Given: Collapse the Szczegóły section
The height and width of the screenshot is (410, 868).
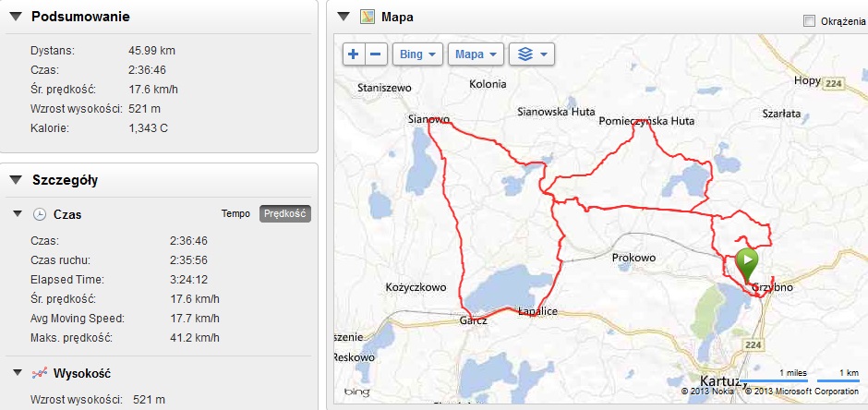Looking at the screenshot, I should pos(16,180).
